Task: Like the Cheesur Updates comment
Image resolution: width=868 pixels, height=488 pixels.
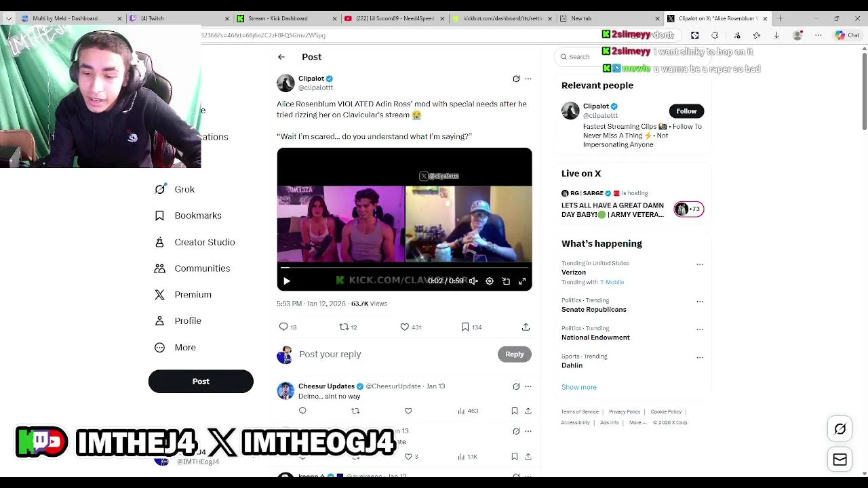Action: (408, 411)
